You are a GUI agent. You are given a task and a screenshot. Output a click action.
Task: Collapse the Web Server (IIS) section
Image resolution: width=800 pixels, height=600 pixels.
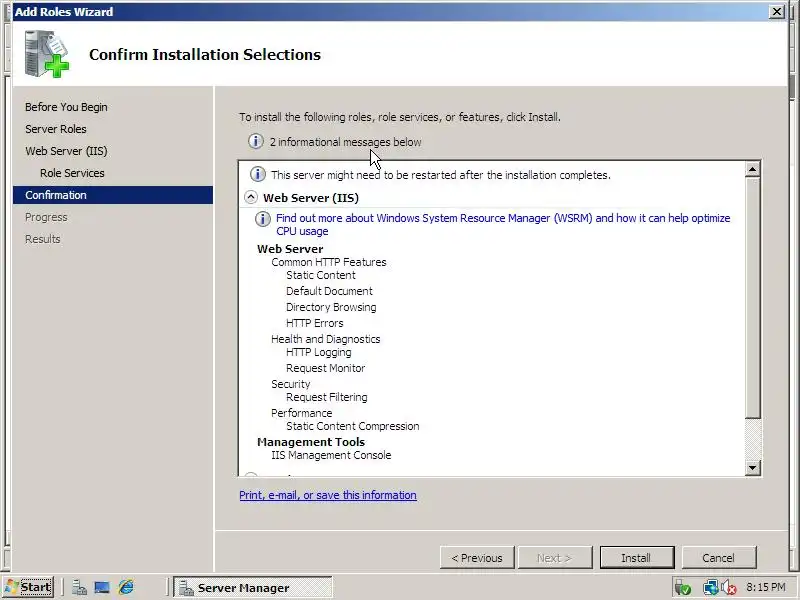pyautogui.click(x=251, y=197)
